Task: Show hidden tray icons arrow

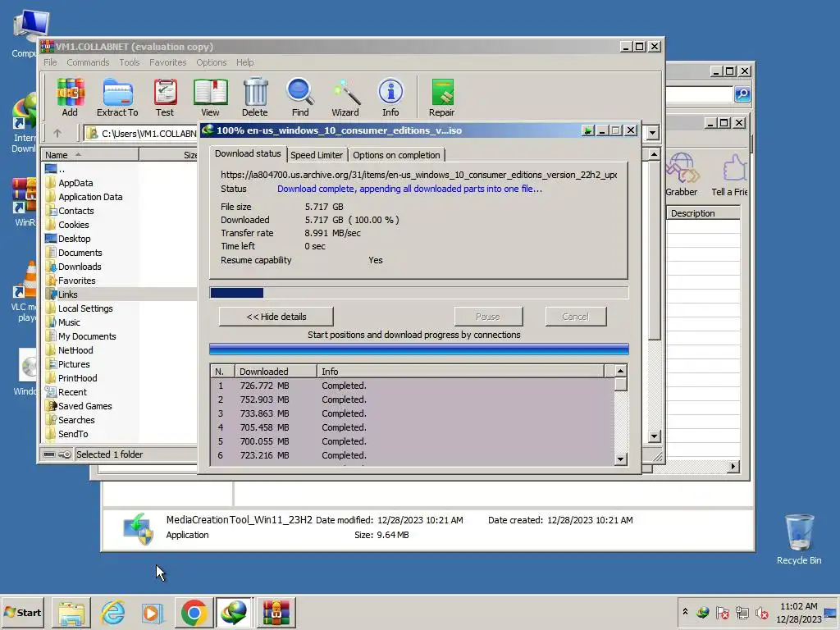Action: (685, 611)
